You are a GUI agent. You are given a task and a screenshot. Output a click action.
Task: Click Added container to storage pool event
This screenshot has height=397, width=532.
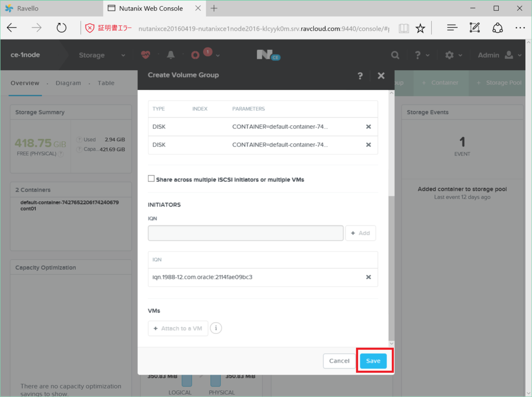click(462, 189)
